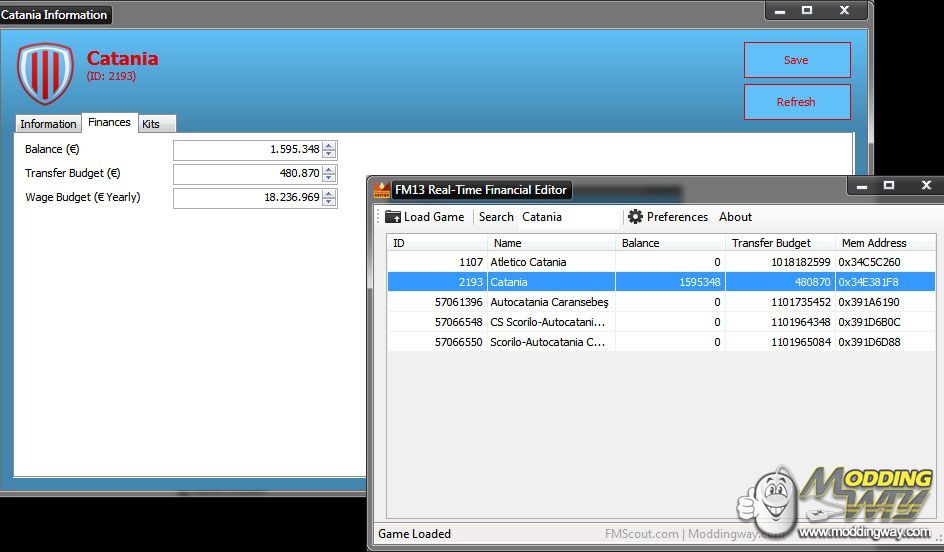Click the Load Game folder icon
Screen dimensions: 944x552
pos(393,217)
